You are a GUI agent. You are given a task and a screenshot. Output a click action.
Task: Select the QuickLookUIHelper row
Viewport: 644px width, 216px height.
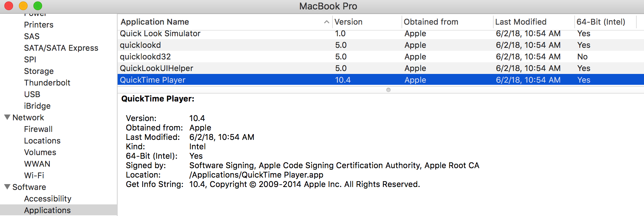pos(380,68)
